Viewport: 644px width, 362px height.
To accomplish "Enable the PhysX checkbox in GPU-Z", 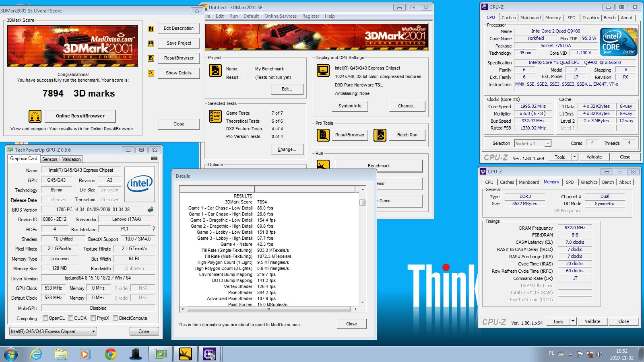I will pos(93,318).
